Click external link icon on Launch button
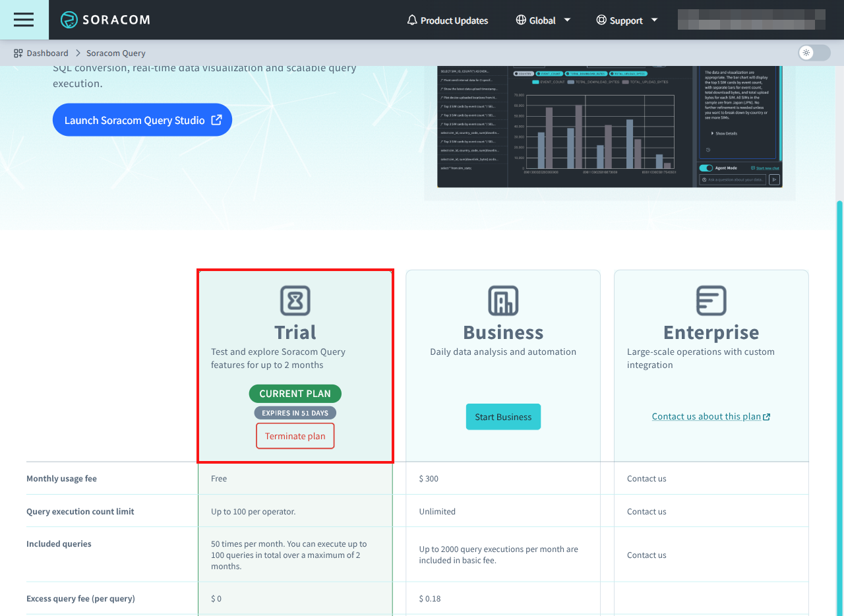Image resolution: width=844 pixels, height=616 pixels. point(216,120)
